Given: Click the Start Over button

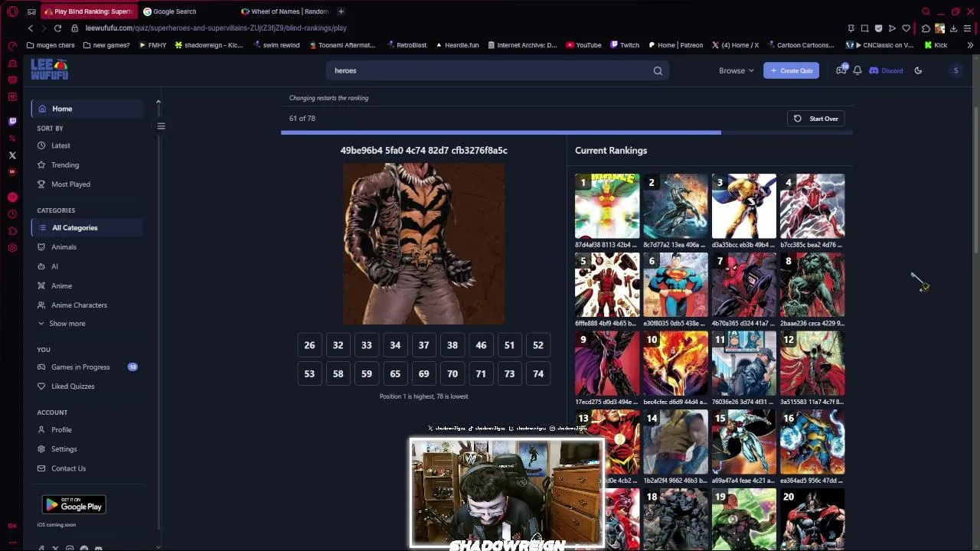Looking at the screenshot, I should click(816, 119).
